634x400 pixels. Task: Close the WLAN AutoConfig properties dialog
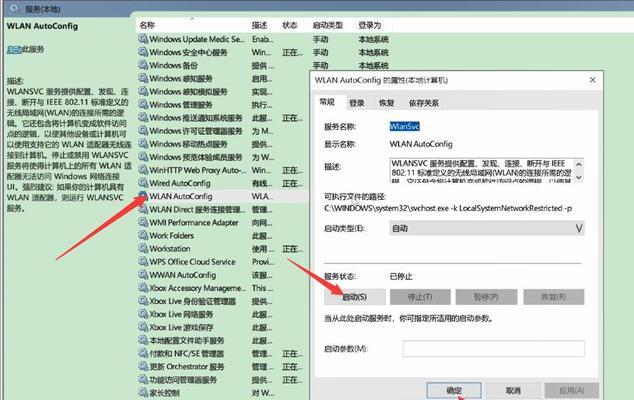[x=592, y=80]
